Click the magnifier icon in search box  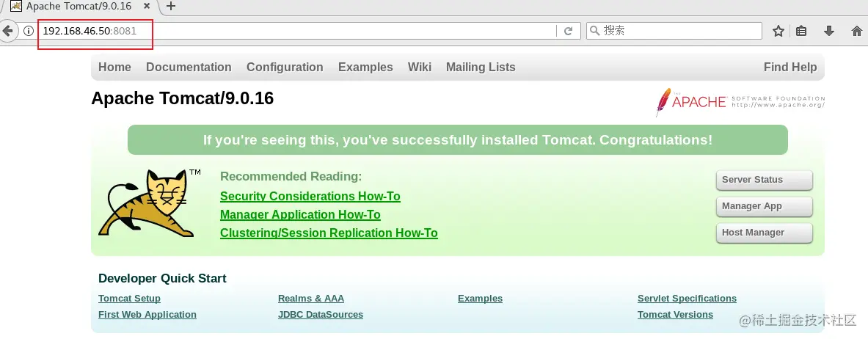(x=595, y=31)
